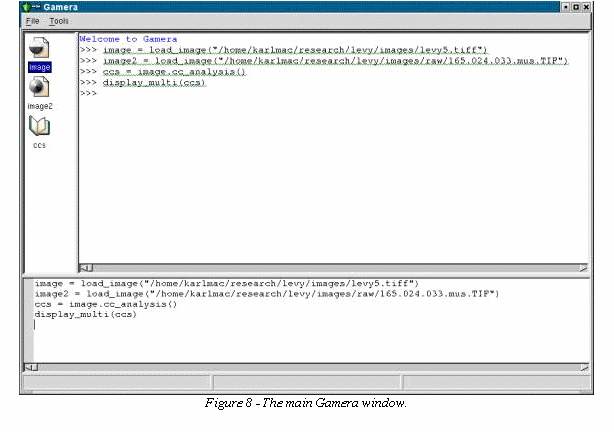
Task: Open the Tools menu
Action: 59,21
